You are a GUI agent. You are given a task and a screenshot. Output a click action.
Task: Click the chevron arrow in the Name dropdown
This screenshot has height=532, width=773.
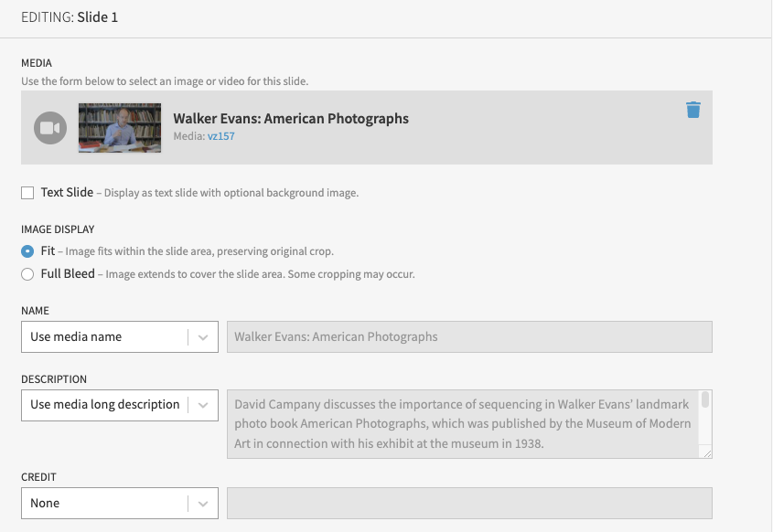click(x=203, y=337)
